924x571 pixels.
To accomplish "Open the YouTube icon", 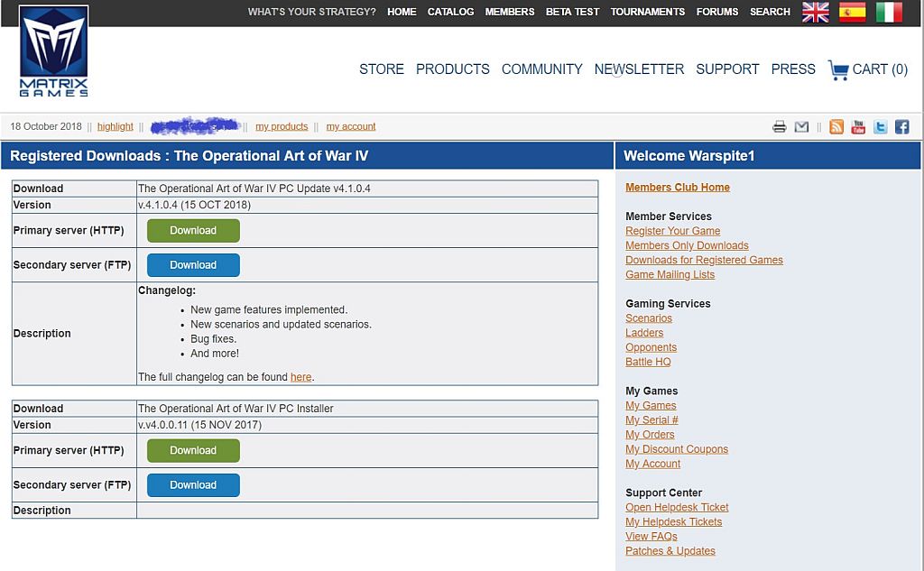I will tap(858, 126).
